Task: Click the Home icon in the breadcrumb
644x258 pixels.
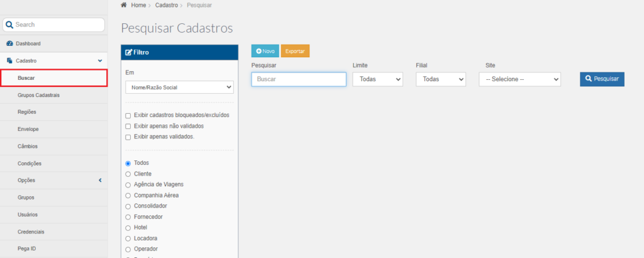Action: point(124,5)
